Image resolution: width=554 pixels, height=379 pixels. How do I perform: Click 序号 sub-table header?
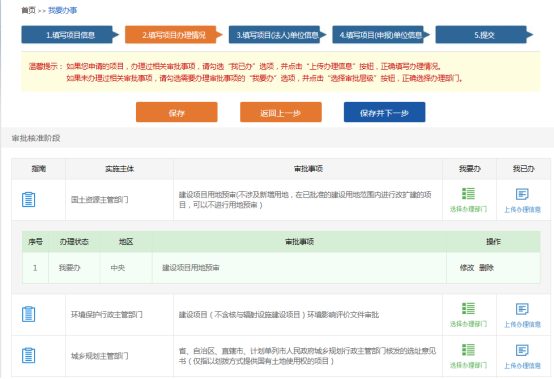pyautogui.click(x=35, y=242)
